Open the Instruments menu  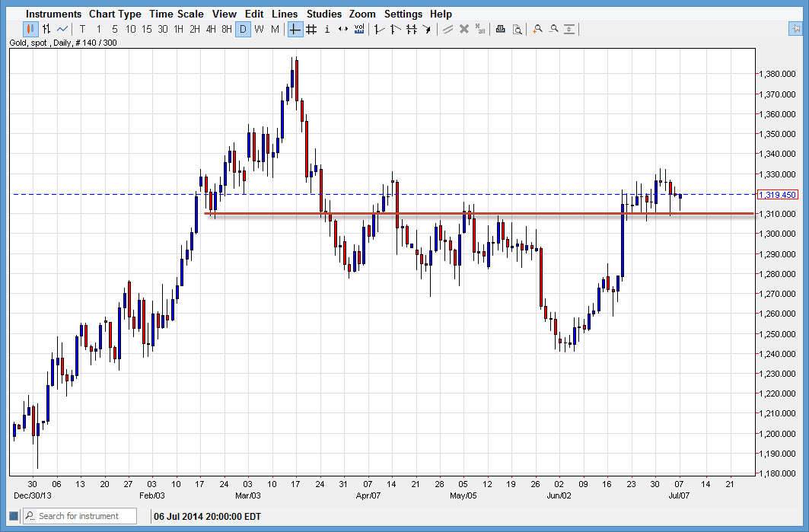point(53,14)
